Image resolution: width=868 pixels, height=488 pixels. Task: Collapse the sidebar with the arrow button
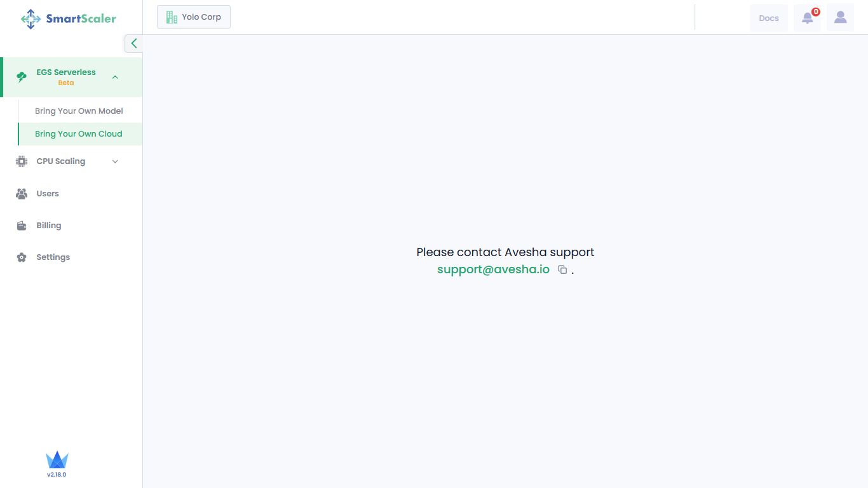click(x=133, y=43)
